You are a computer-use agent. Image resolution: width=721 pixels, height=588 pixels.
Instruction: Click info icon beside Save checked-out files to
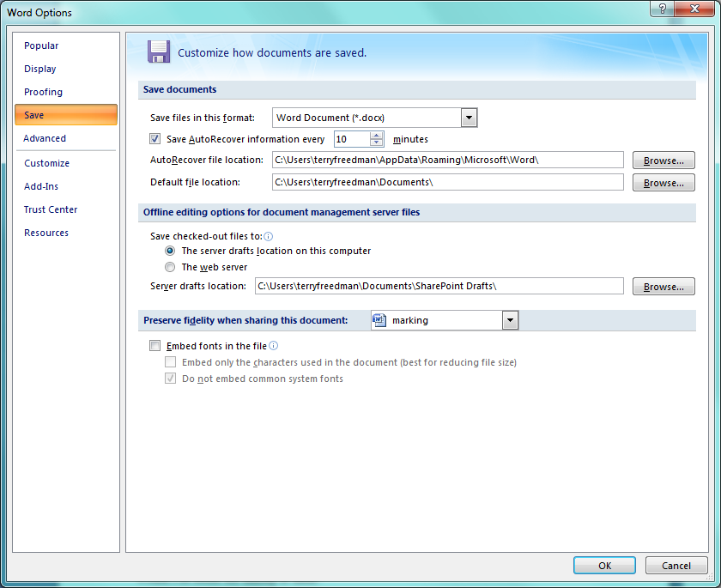[268, 236]
